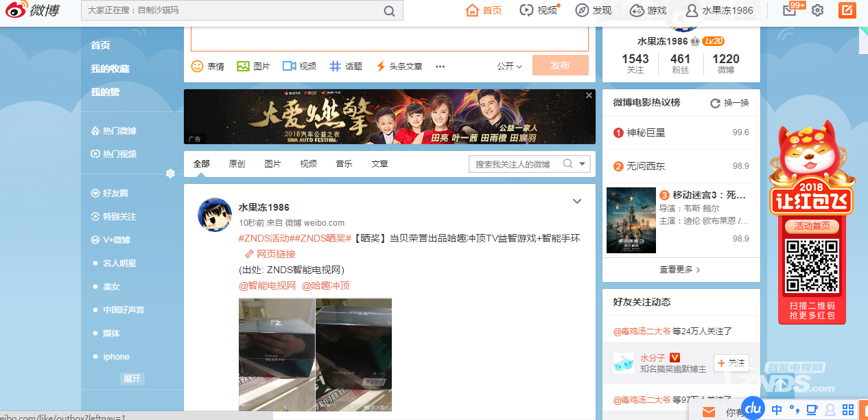Image resolution: width=868 pixels, height=420 pixels.
Task: Expand the post options chevron
Action: [x=577, y=201]
